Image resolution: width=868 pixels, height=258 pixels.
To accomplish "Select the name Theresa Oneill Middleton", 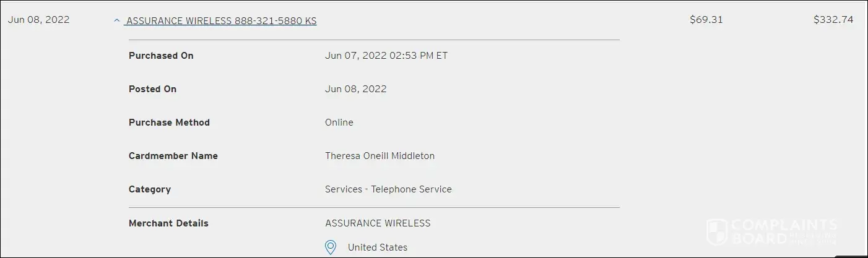I will coord(380,156).
